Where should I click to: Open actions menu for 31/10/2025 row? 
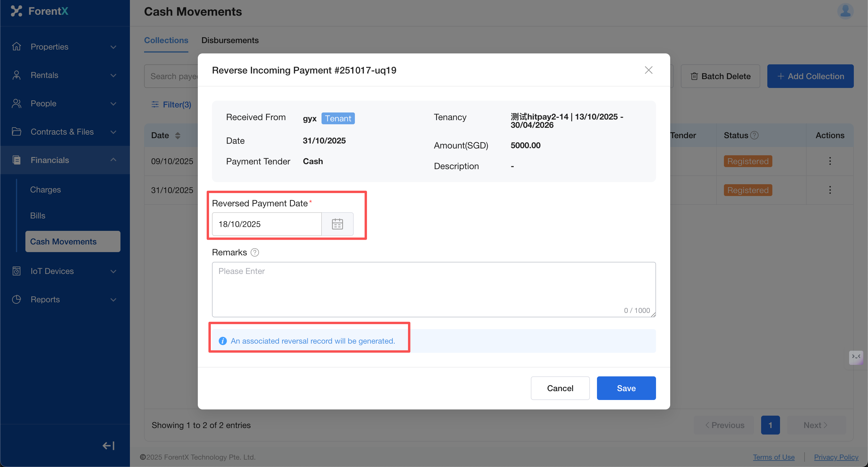tap(830, 190)
